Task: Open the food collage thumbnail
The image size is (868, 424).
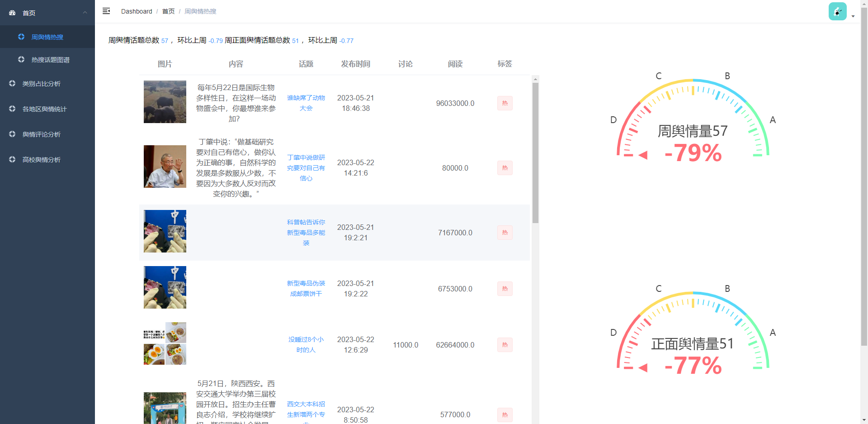Action: click(165, 343)
